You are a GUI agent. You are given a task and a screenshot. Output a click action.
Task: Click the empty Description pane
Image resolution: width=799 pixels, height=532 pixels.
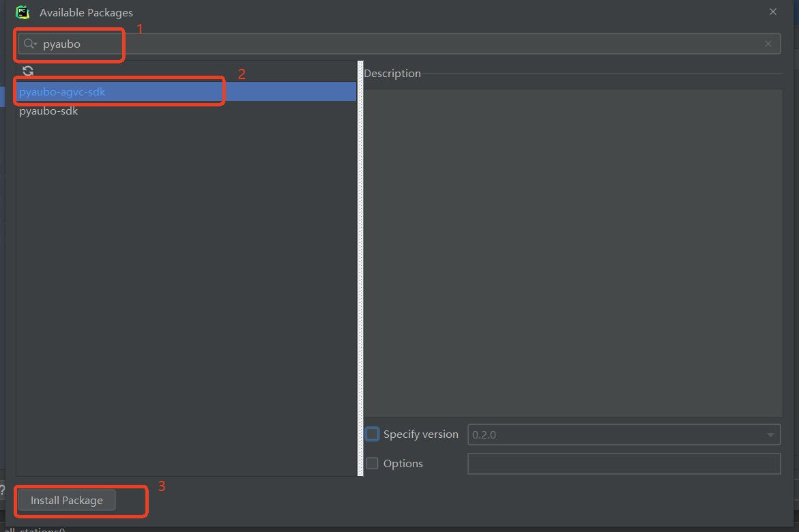pos(573,252)
